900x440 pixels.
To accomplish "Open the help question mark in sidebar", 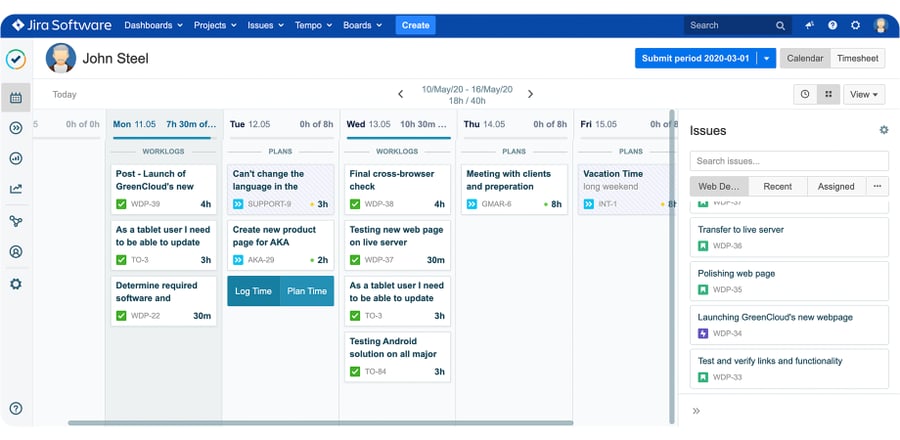I will pyautogui.click(x=16, y=408).
